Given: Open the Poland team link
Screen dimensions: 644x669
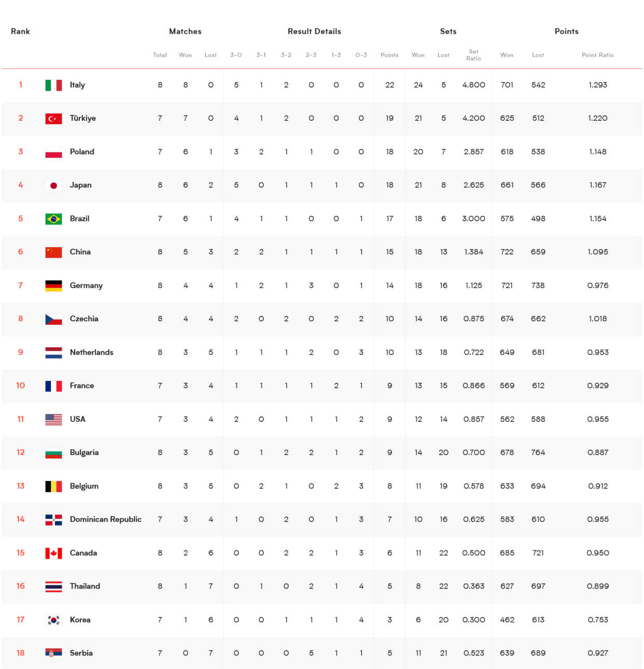Looking at the screenshot, I should (x=82, y=152).
